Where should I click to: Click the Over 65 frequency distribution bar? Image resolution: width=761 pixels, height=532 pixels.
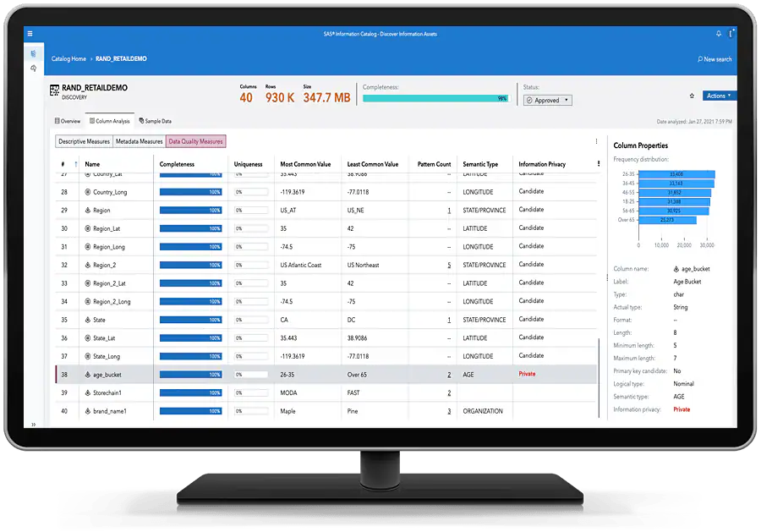[667, 220]
